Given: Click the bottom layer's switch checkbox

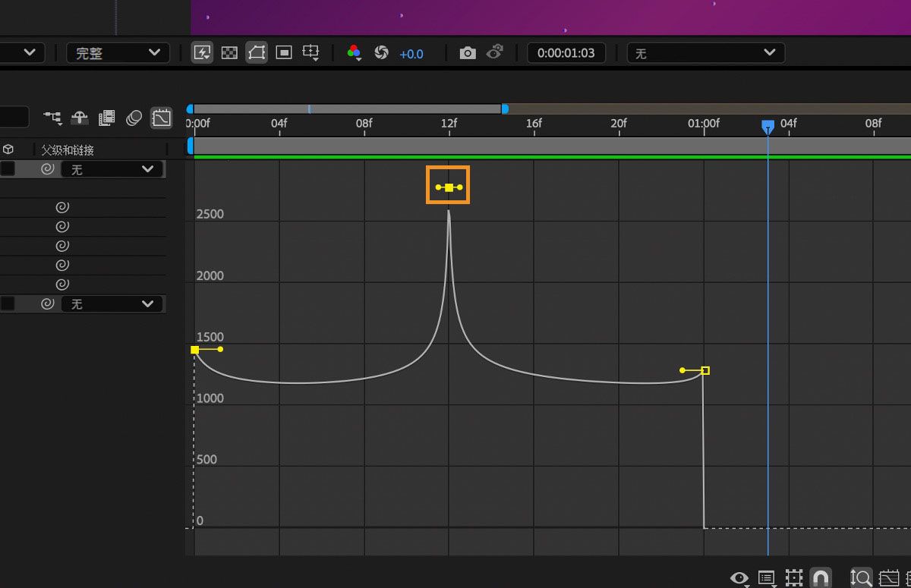Looking at the screenshot, I should tap(8, 303).
